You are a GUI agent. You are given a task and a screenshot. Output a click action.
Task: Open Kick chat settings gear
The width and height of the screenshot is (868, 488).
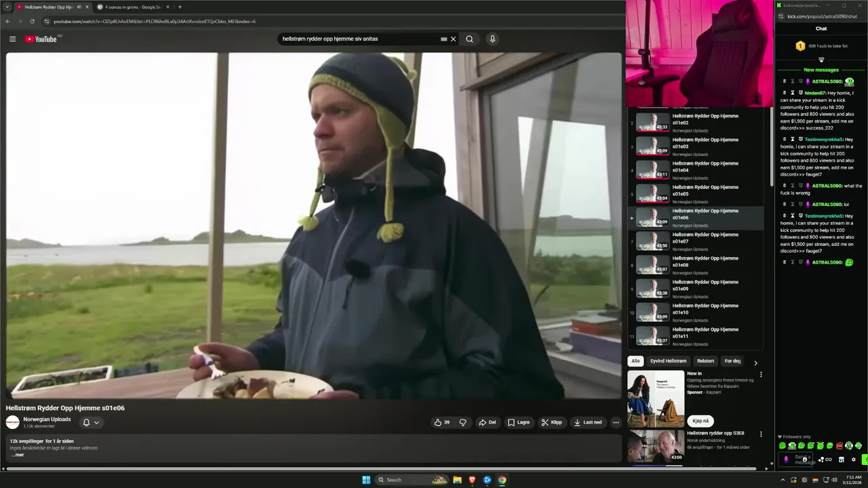click(854, 460)
